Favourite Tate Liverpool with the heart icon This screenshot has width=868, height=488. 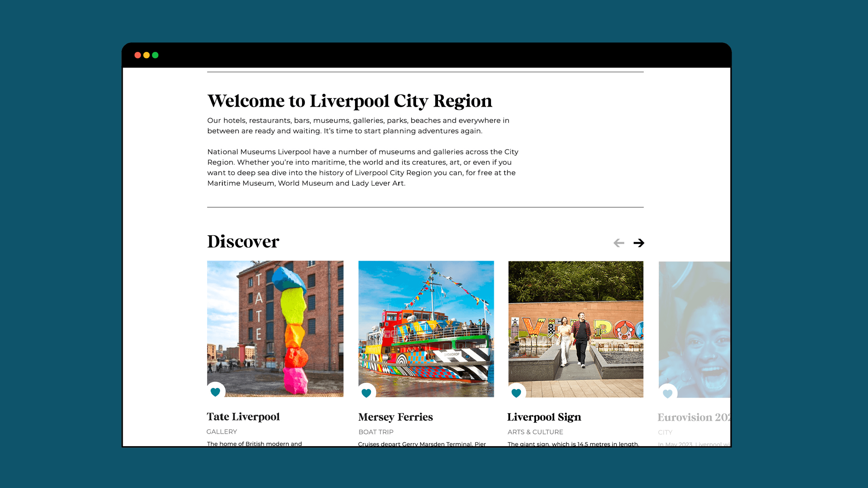tap(216, 392)
